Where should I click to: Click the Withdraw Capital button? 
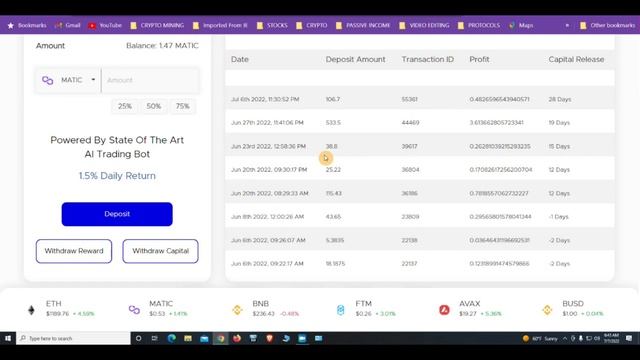click(160, 251)
